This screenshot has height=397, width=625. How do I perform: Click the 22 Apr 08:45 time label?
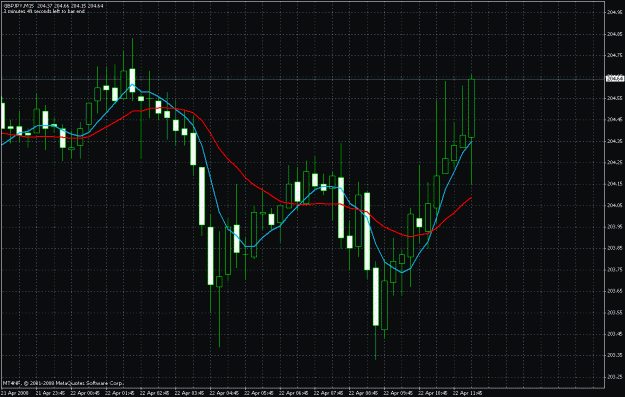[x=363, y=393]
